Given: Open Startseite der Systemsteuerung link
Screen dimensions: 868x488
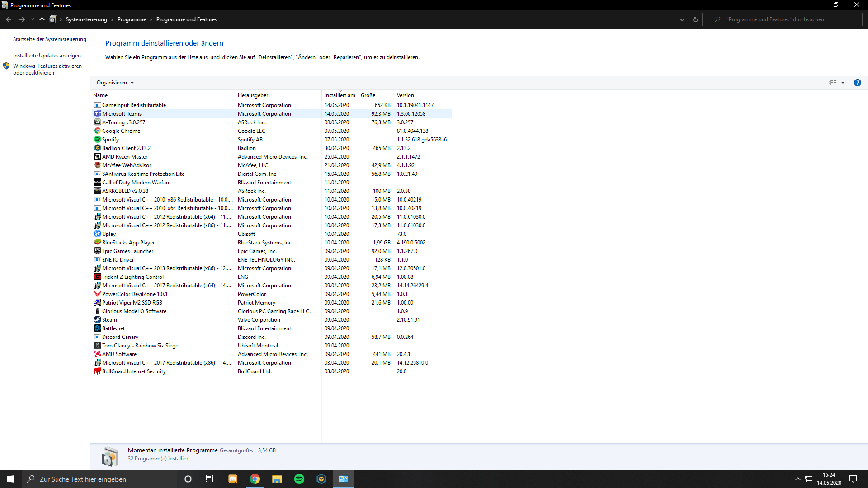Looking at the screenshot, I should point(49,39).
